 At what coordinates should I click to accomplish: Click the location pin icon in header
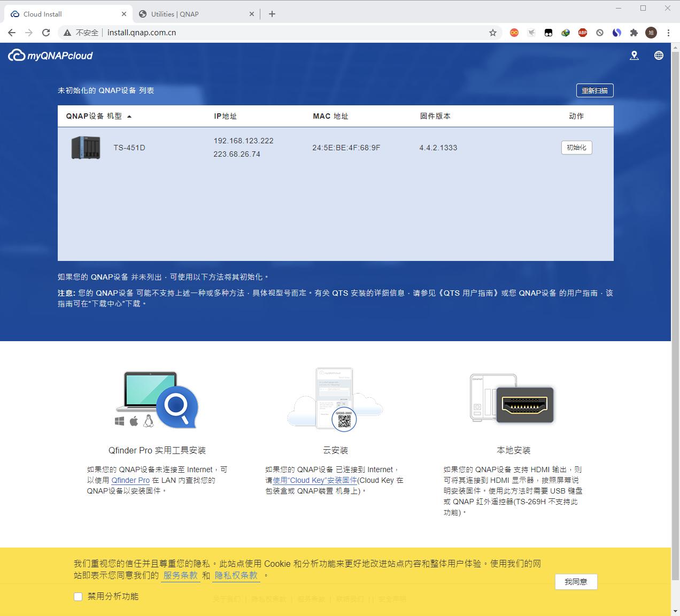[634, 55]
